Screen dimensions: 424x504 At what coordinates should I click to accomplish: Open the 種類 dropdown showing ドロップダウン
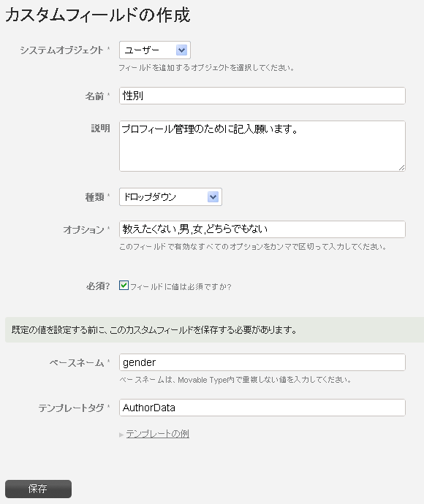(170, 197)
